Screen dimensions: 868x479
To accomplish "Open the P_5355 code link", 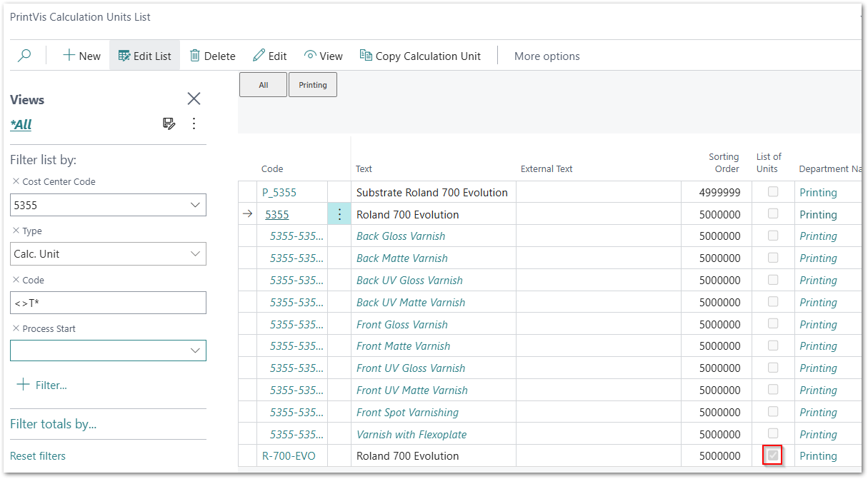I will click(279, 192).
